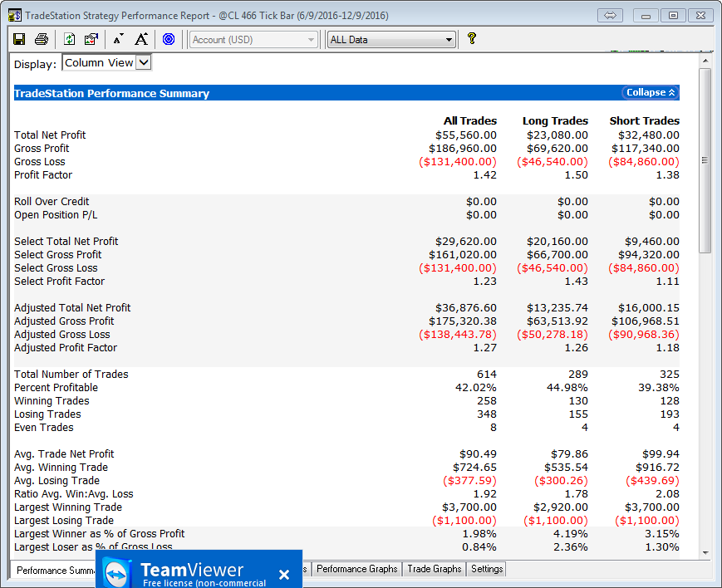The image size is (722, 588).
Task: Open the Display Column View dropdown
Action: coord(107,63)
